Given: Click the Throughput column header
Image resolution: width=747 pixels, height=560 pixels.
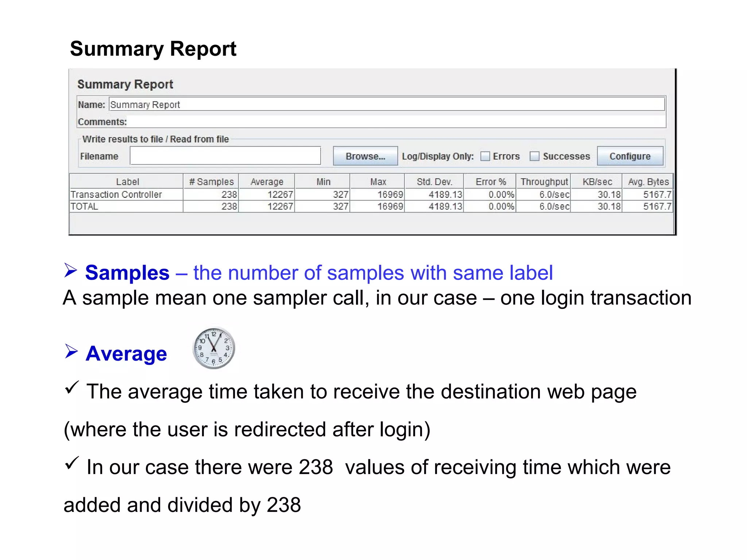Looking at the screenshot, I should [543, 181].
